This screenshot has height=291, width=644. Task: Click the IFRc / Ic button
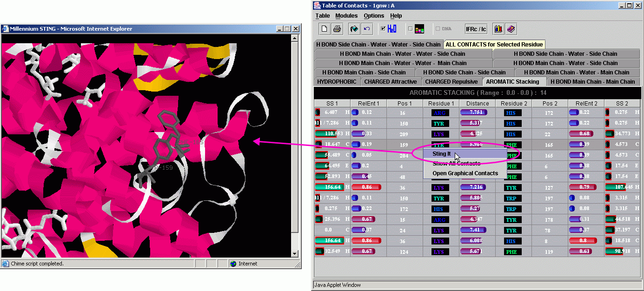pyautogui.click(x=476, y=29)
